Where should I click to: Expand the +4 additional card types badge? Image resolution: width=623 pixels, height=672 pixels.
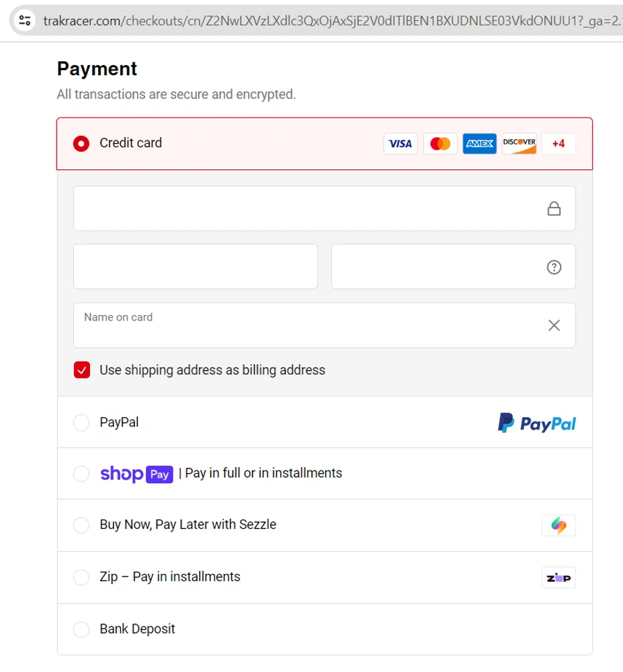click(x=558, y=143)
